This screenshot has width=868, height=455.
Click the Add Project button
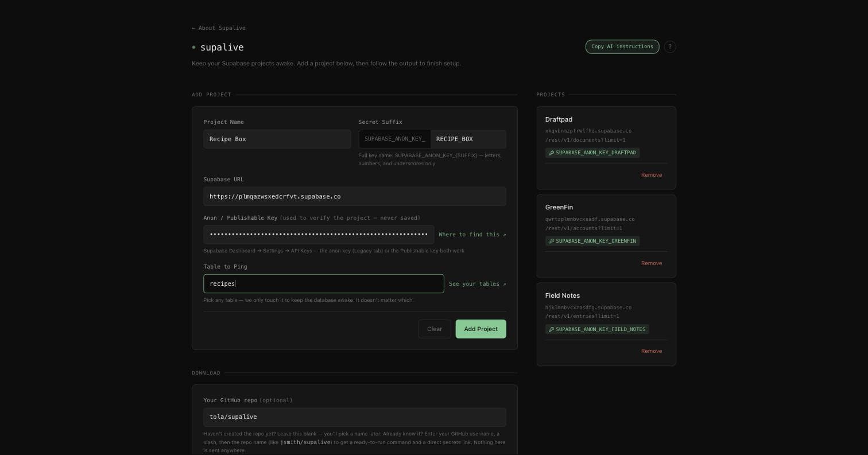coord(480,329)
